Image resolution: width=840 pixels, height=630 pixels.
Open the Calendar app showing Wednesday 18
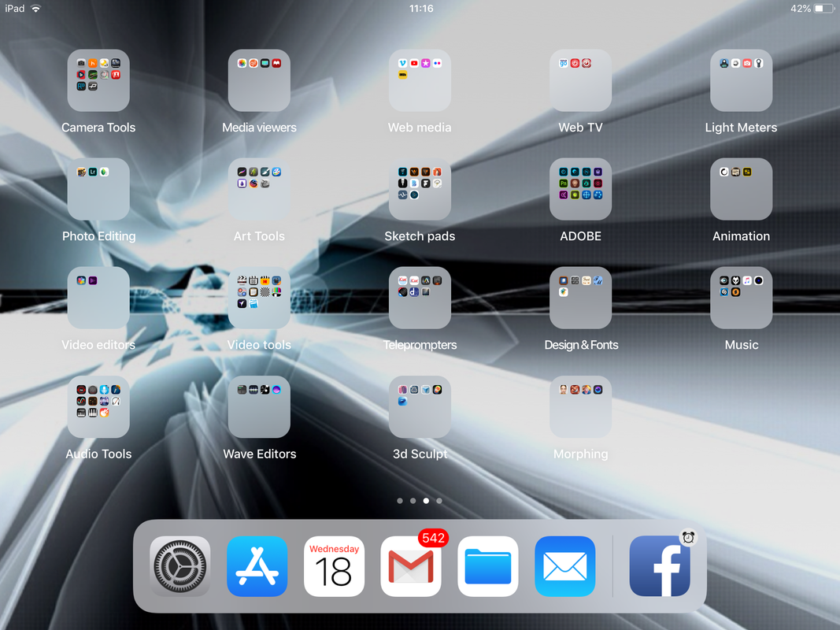click(x=335, y=566)
